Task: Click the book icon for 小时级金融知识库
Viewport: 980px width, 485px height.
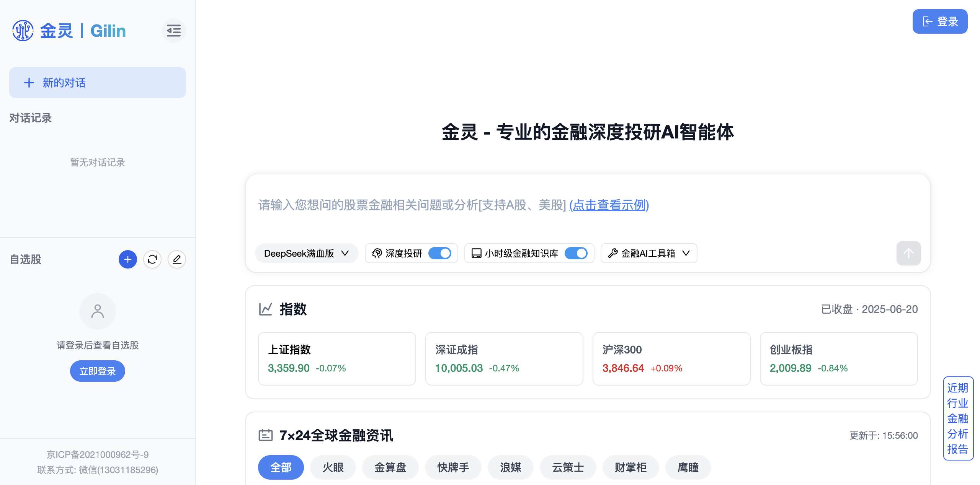Action: click(x=476, y=253)
